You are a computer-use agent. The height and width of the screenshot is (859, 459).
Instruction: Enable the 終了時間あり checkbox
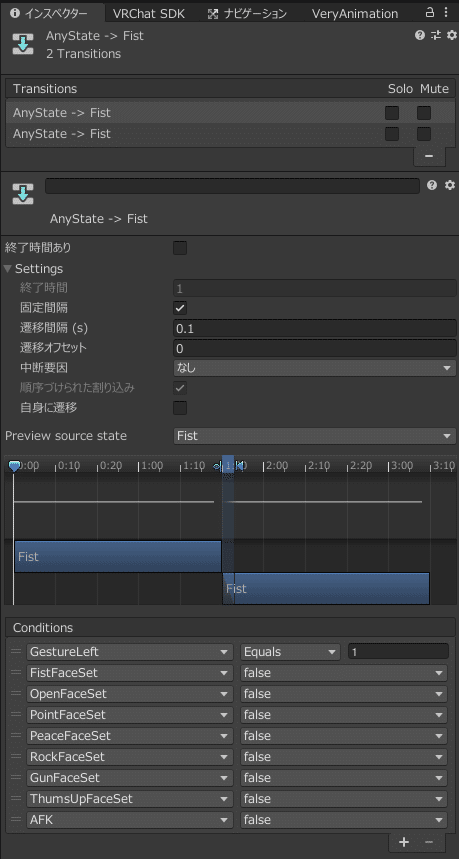pos(180,248)
